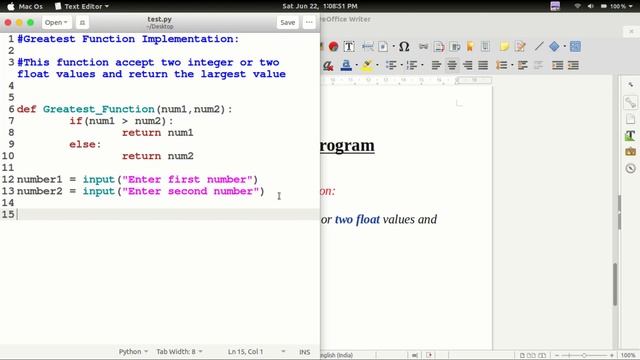Toggle track changes recording icon

point(520,47)
